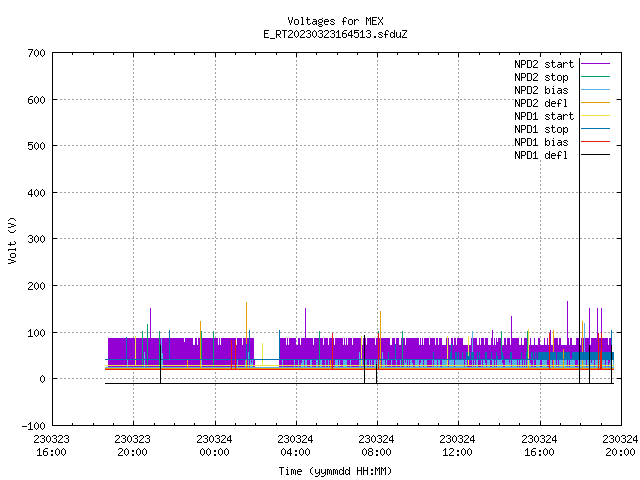Click the x-axis tick '230324 12:00'
The image size is (640, 480).
click(457, 446)
